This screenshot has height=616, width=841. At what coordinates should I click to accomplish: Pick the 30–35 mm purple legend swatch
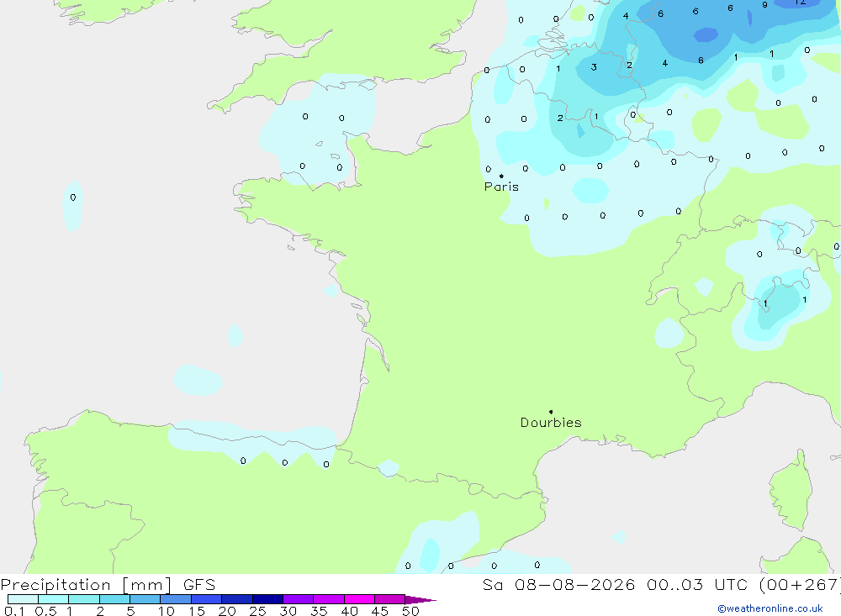[x=299, y=599]
